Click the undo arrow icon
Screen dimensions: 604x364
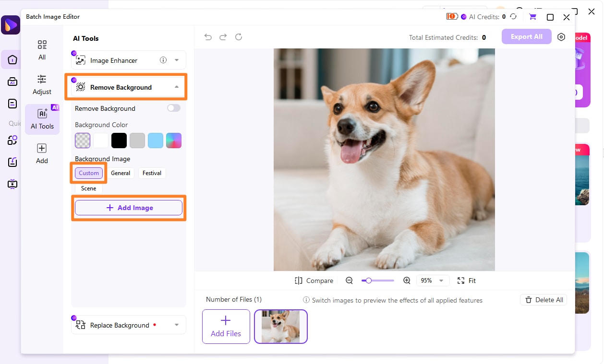pyautogui.click(x=208, y=37)
